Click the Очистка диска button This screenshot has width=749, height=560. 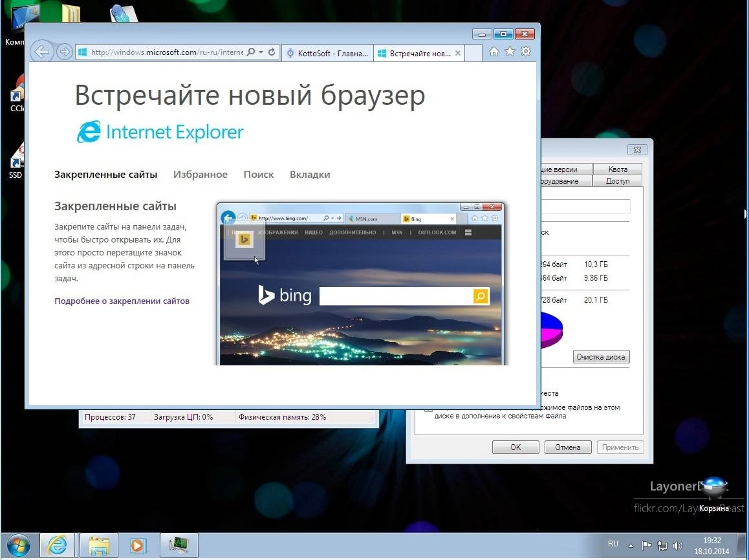[601, 356]
